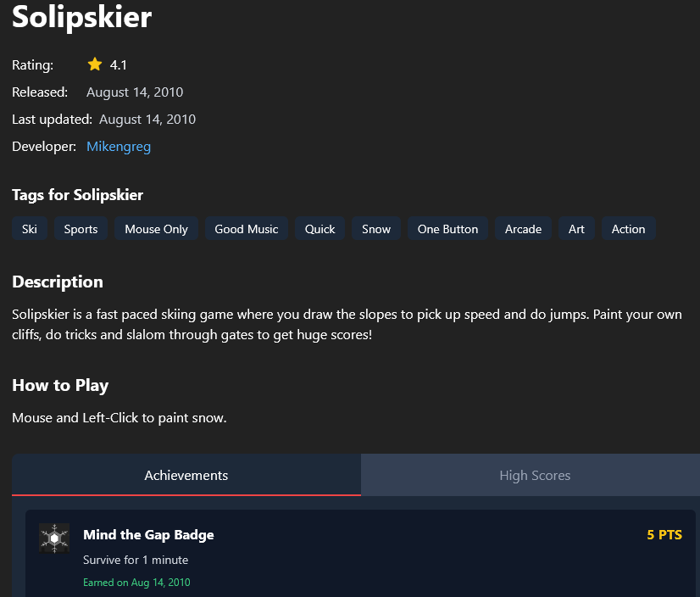Click the 5 PTS badge points label
700x597 pixels.
[x=664, y=534]
